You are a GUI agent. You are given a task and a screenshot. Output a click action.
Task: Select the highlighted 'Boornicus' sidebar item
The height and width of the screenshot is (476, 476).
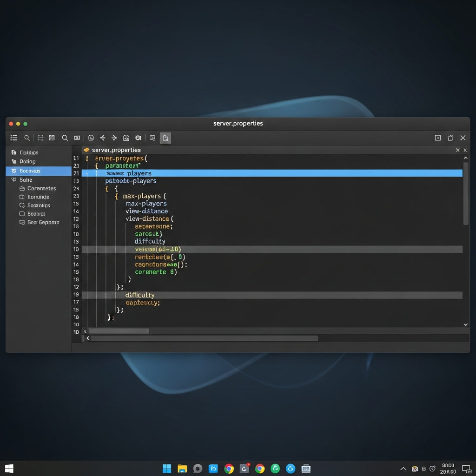39,171
